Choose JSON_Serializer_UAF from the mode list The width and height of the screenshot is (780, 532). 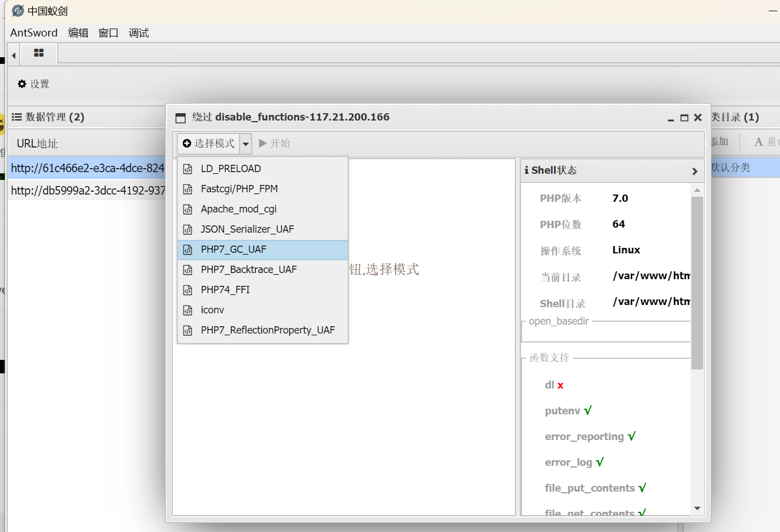(x=263, y=229)
